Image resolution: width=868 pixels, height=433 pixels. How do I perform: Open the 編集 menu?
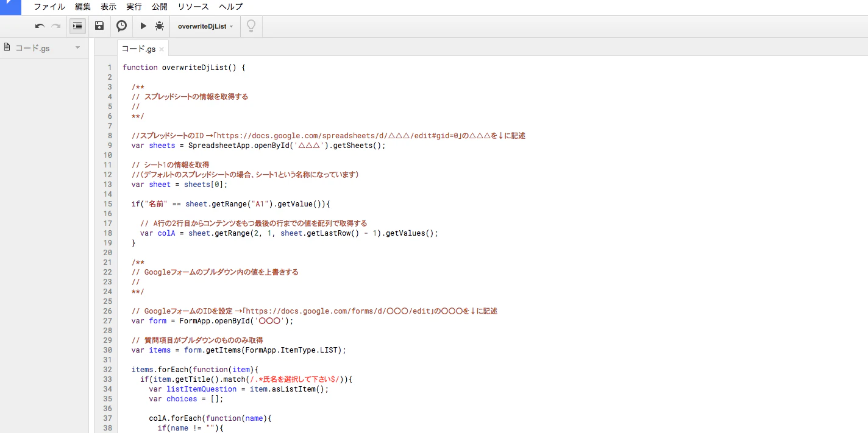pos(83,7)
